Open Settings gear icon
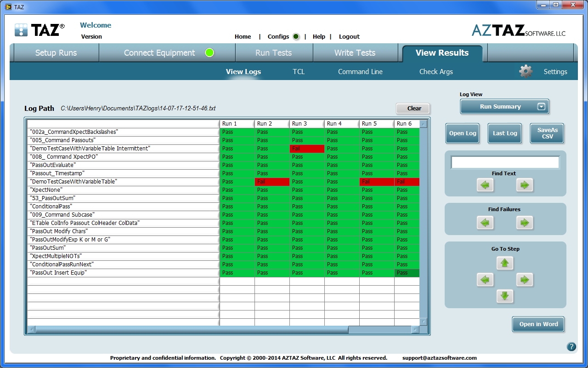 coord(526,71)
